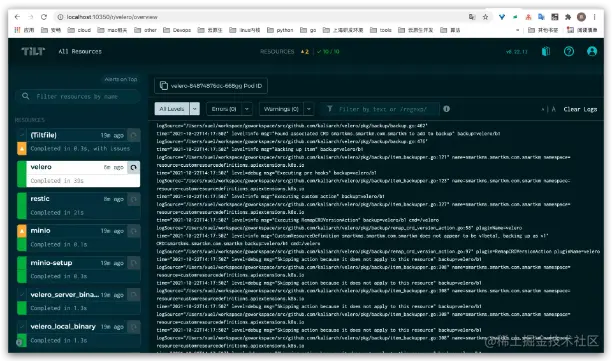Open the Chrome three-dot menu
Image resolution: width=612 pixels, height=361 pixels.
tap(594, 17)
